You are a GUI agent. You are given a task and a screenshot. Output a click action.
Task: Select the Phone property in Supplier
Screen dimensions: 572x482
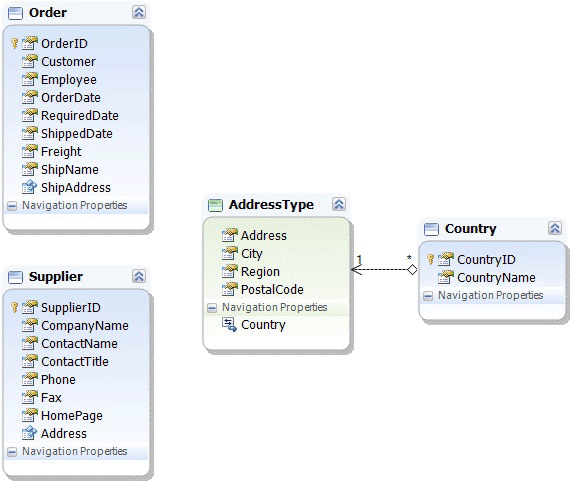coord(58,379)
